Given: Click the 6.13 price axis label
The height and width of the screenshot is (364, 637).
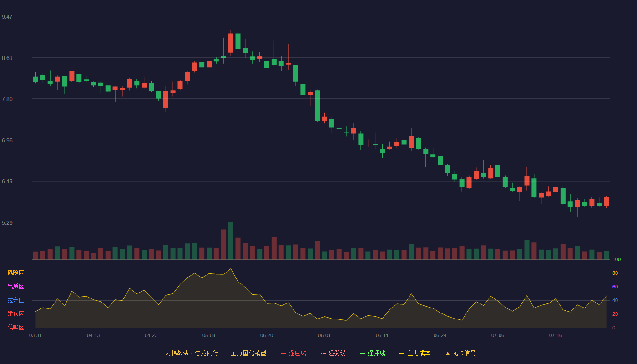Looking at the screenshot, I should click(x=7, y=182).
